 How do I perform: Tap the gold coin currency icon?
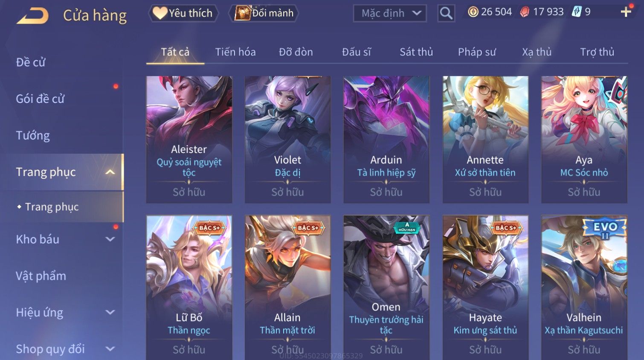(x=473, y=12)
